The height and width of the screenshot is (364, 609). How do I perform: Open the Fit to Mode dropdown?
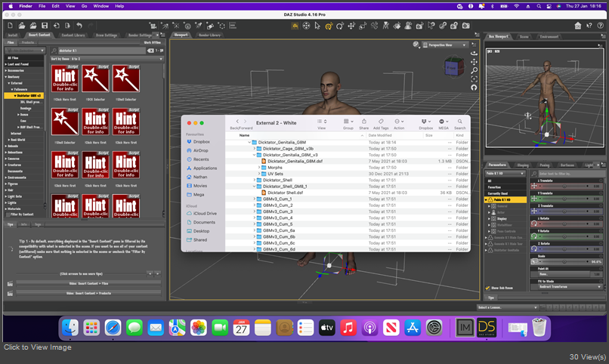570,287
